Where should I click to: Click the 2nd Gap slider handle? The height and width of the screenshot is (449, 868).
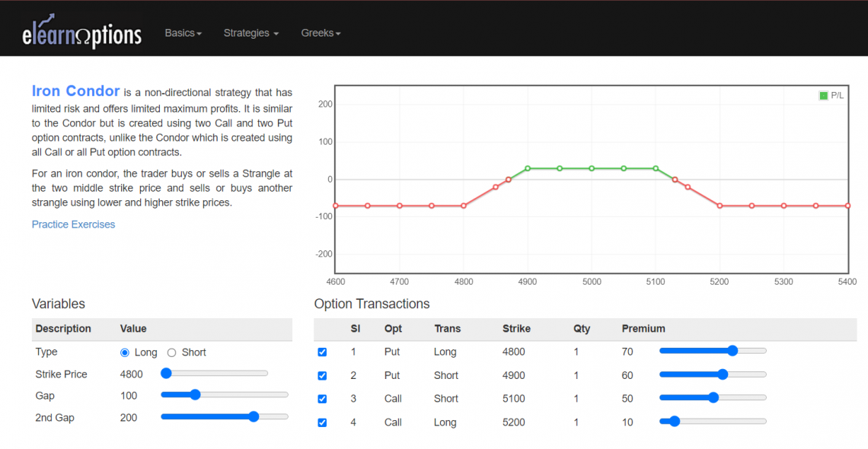pos(254,417)
